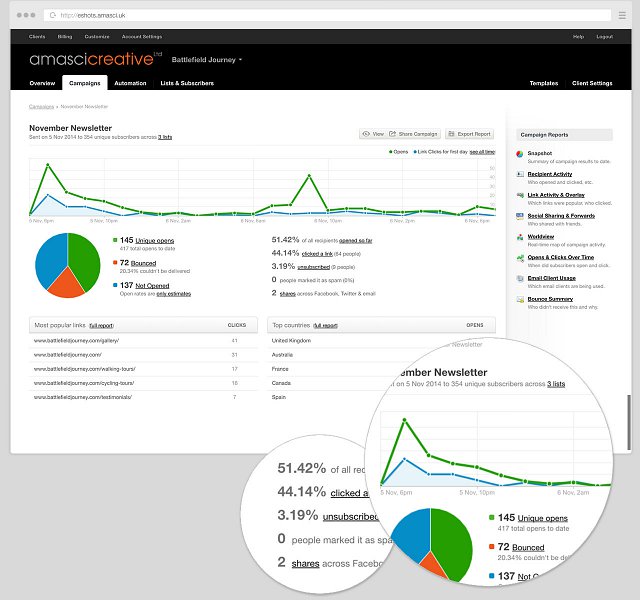This screenshot has height=600, width=640.
Task: Click the Share Campaign button
Action: 413,134
